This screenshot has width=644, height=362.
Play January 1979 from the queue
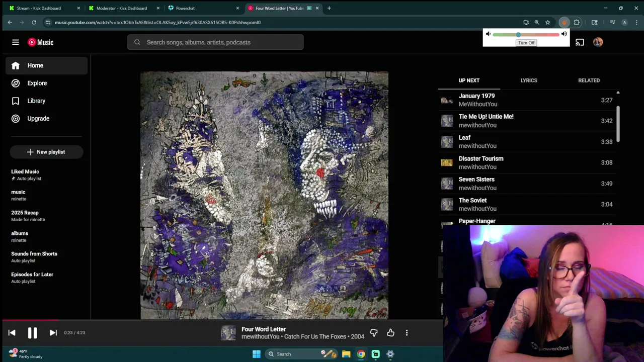pyautogui.click(x=527, y=100)
